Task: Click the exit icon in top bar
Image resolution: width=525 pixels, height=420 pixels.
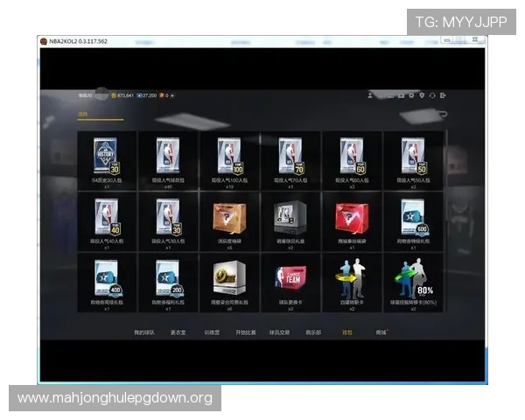Action: (x=444, y=94)
